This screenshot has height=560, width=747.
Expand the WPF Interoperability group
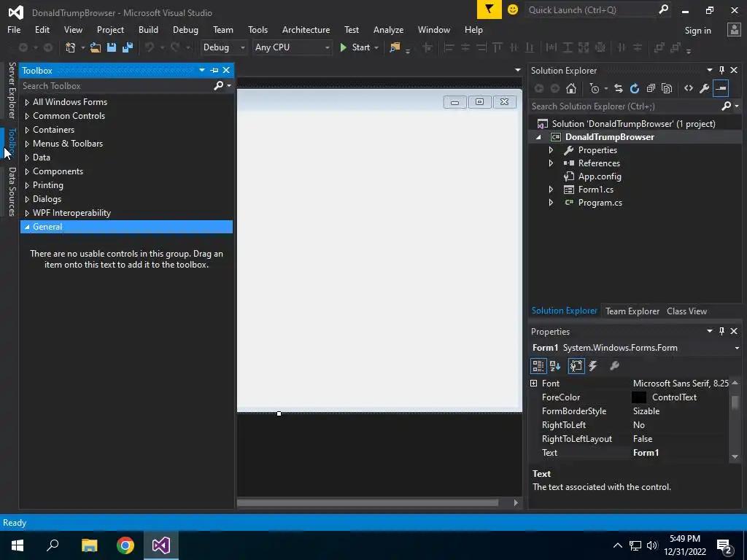[x=27, y=213]
